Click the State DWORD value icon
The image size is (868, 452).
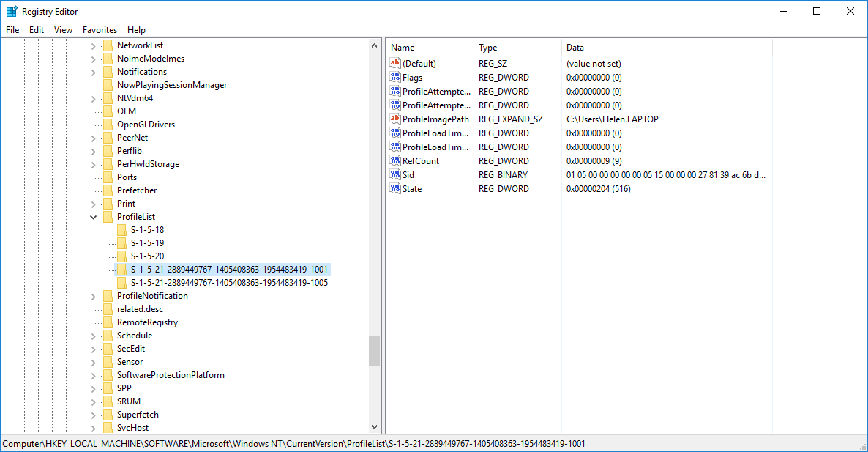point(395,188)
